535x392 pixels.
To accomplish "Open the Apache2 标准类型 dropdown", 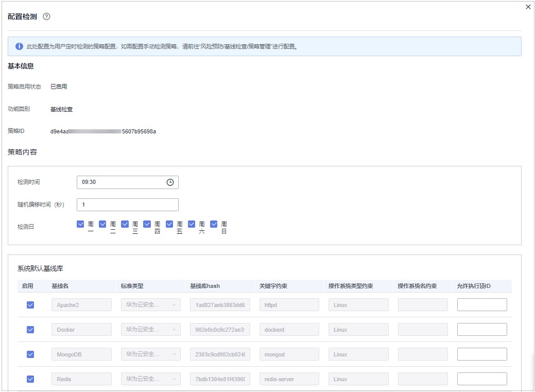I will [x=150, y=305].
